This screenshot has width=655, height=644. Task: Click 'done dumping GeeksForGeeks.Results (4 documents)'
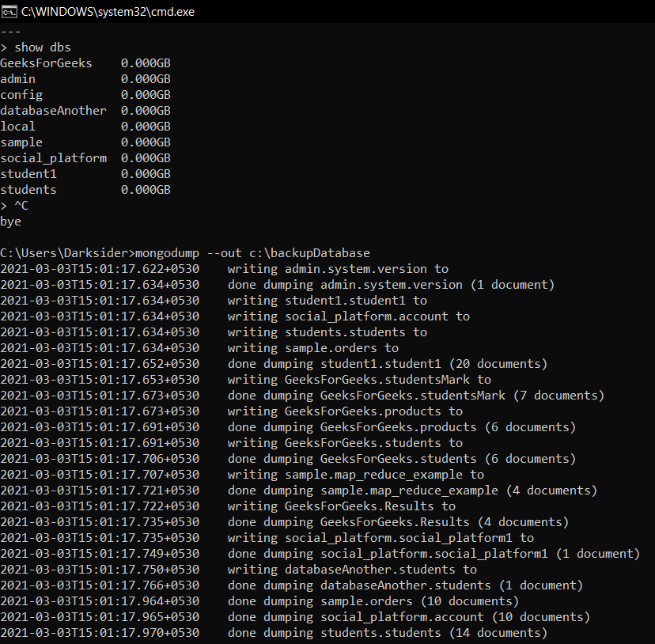tap(399, 522)
